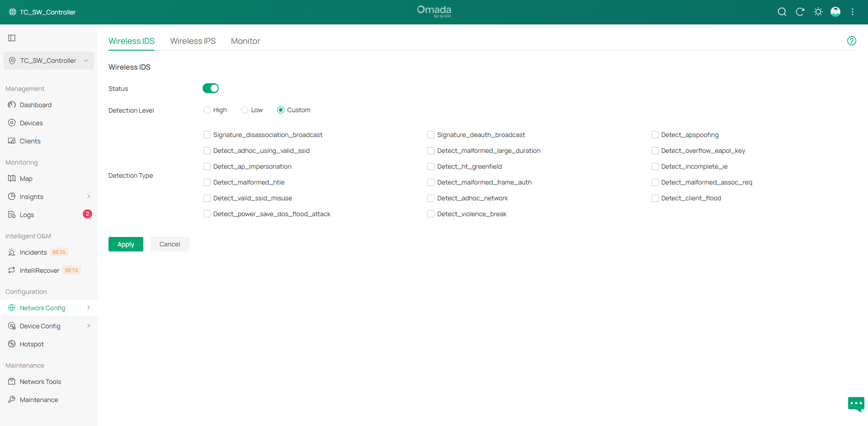The width and height of the screenshot is (868, 426).
Task: Click the Clients icon in sidebar
Action: pyautogui.click(x=12, y=141)
